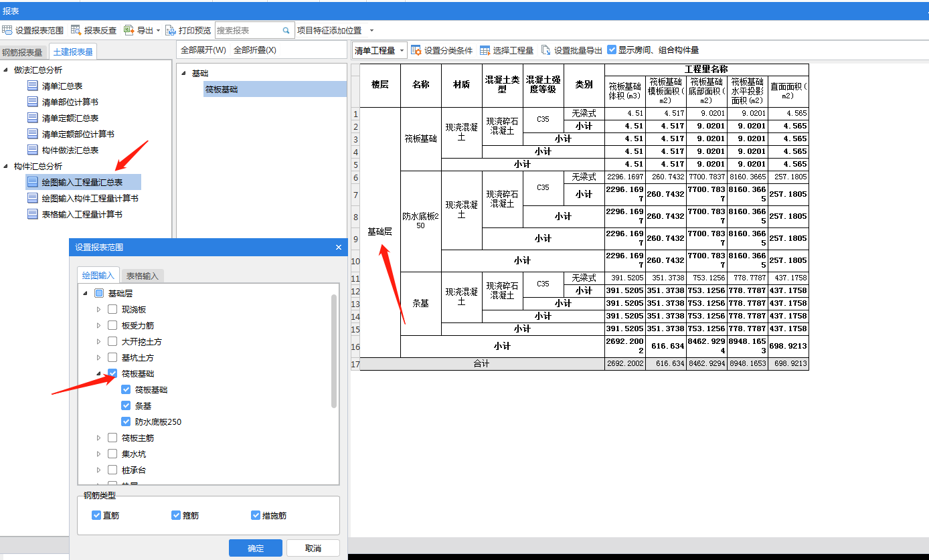The height and width of the screenshot is (560, 929).
Task: Click the report icon beside 绘图输入构件工程量计算书
Action: (x=32, y=198)
